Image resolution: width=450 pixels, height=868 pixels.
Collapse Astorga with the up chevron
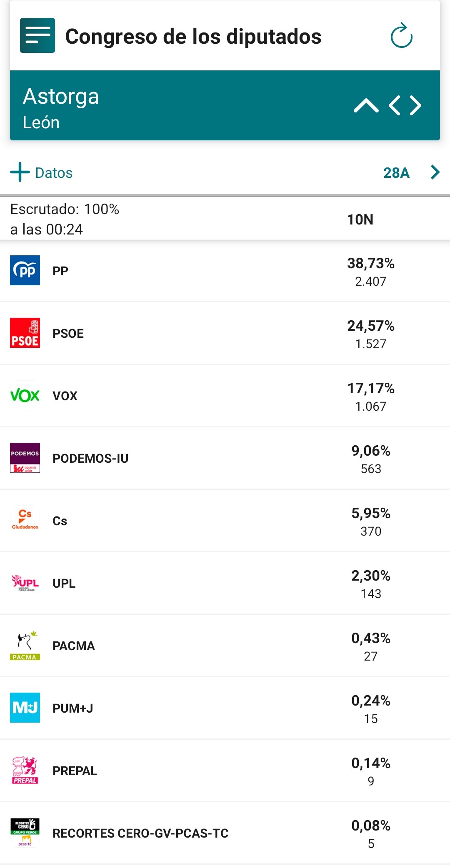366,105
